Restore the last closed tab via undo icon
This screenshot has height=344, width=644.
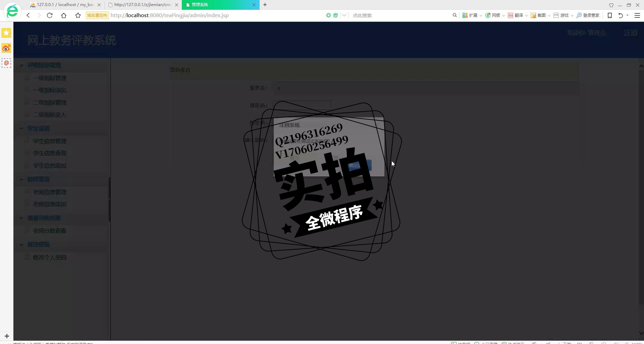tap(621, 15)
